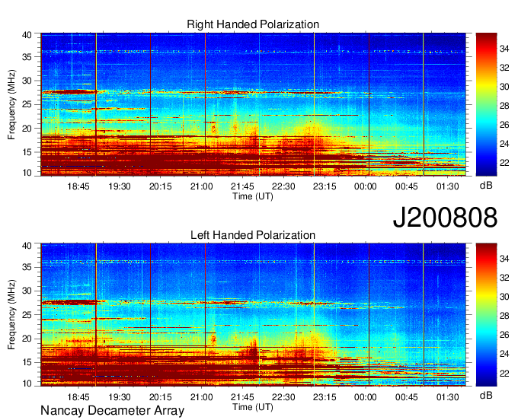This screenshot has width=518, height=420.
Task: Click the 35 MHz tick on the Left Handed plot
Action: [x=27, y=267]
